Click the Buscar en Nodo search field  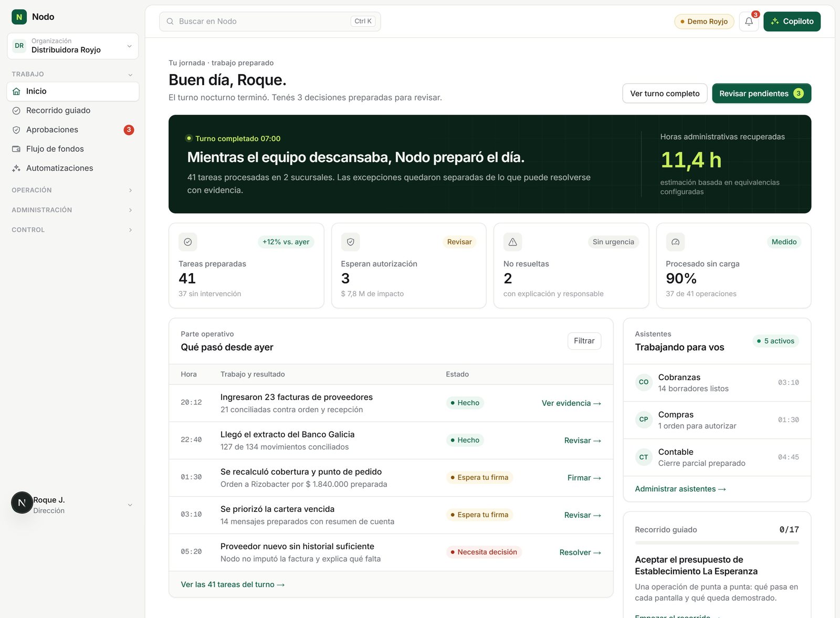pos(270,22)
